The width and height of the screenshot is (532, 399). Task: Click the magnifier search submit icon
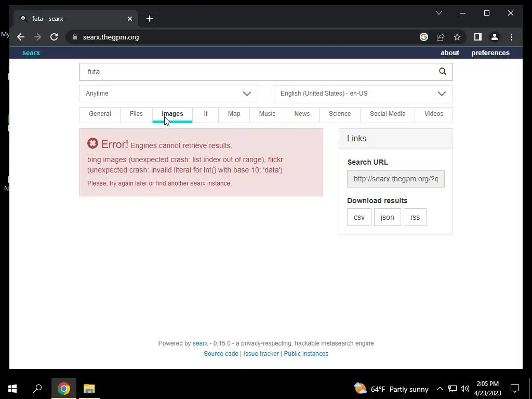[x=443, y=71]
